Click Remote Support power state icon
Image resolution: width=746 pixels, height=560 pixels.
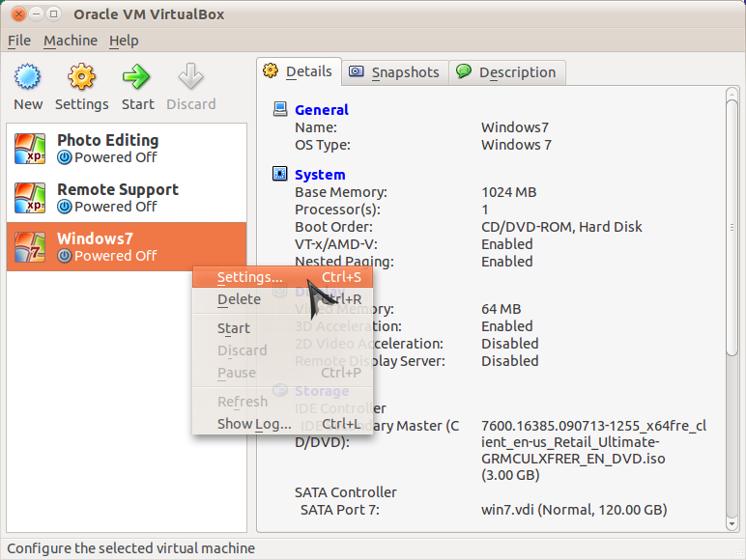click(x=64, y=207)
